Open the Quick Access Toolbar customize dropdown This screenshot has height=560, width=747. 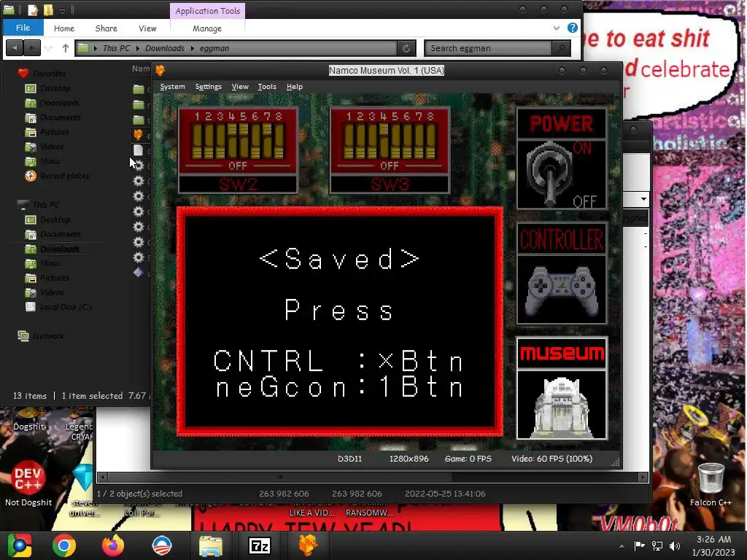click(62, 10)
